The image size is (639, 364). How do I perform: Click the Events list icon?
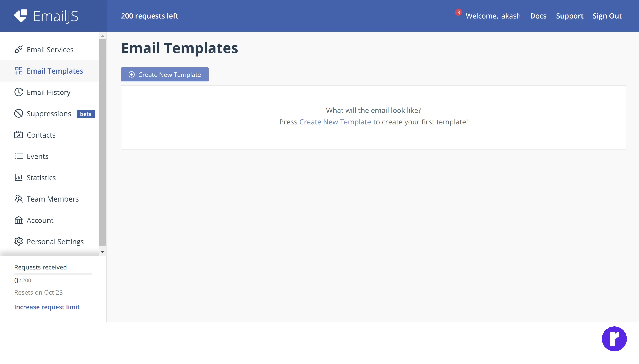19,156
